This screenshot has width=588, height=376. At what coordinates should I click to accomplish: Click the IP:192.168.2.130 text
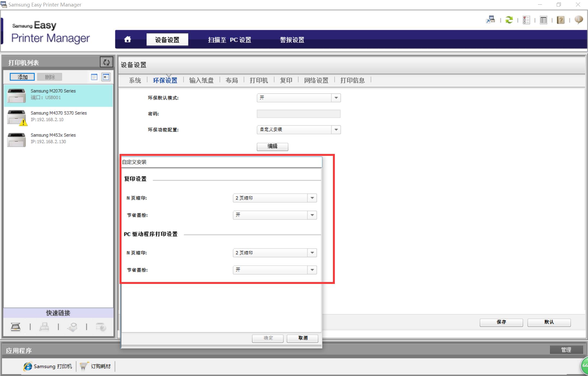coord(48,142)
